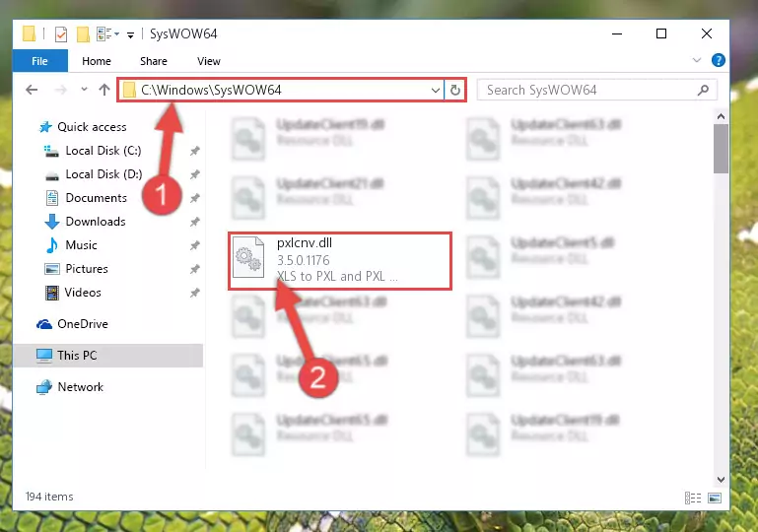Screen dimensions: 758x532
Task: Go back with the Back arrow
Action: 32,90
